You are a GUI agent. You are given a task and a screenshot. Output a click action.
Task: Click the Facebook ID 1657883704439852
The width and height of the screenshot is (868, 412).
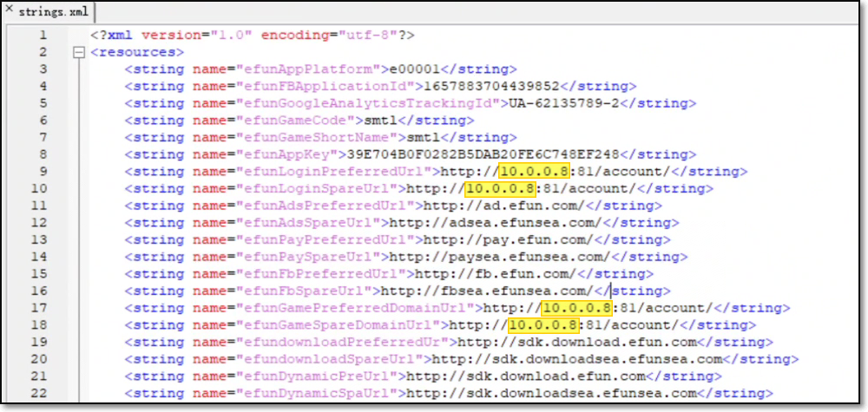point(491,87)
